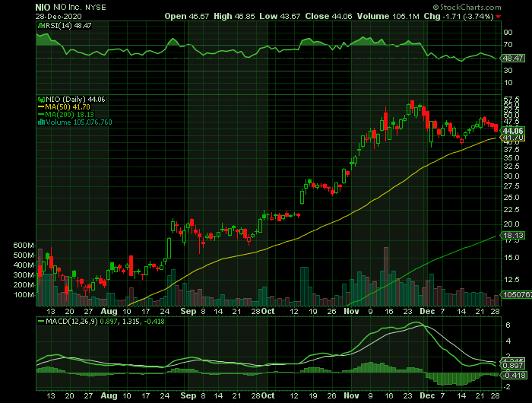Click the Aug label on price chart date axis
The image size is (532, 403).
click(109, 311)
